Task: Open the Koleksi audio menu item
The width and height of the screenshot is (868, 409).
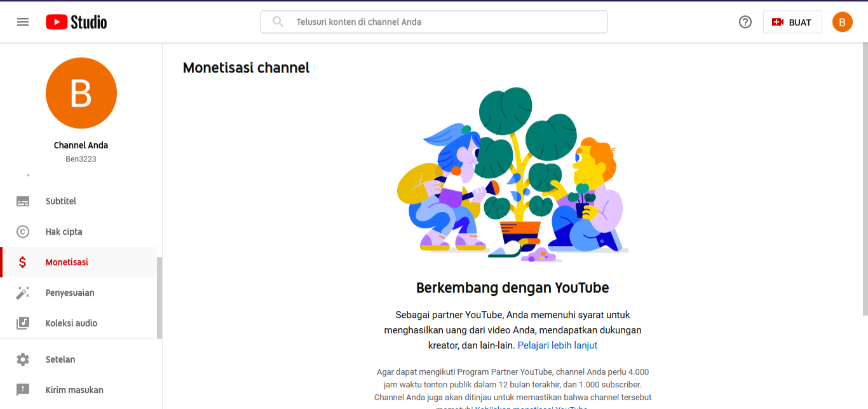Action: (x=79, y=323)
